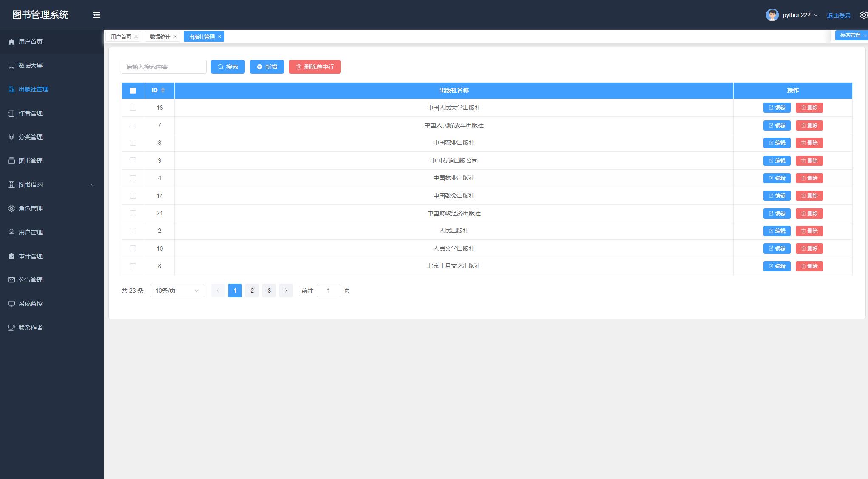Open settings gear icon in header
The width and height of the screenshot is (868, 479).
pos(863,15)
